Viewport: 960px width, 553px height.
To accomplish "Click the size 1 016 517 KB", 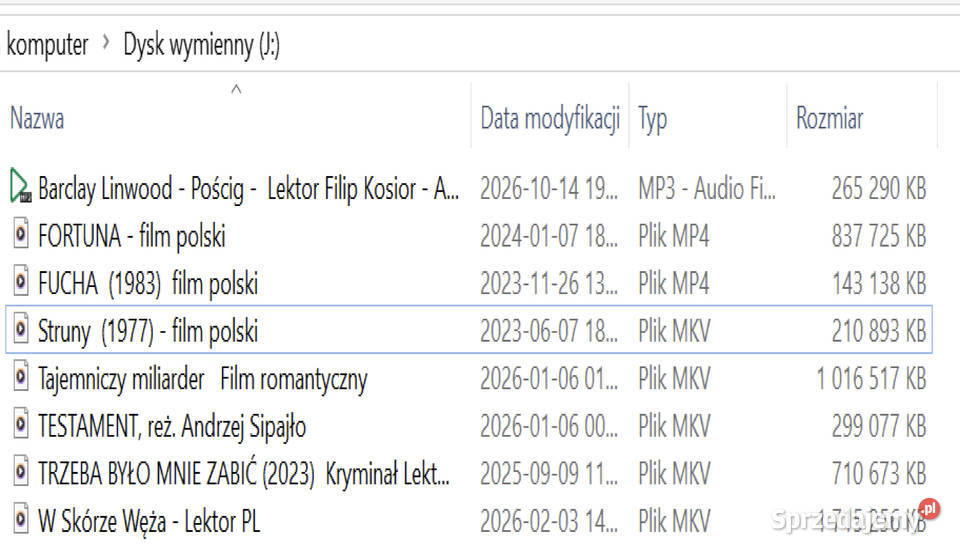I will coord(871,379).
